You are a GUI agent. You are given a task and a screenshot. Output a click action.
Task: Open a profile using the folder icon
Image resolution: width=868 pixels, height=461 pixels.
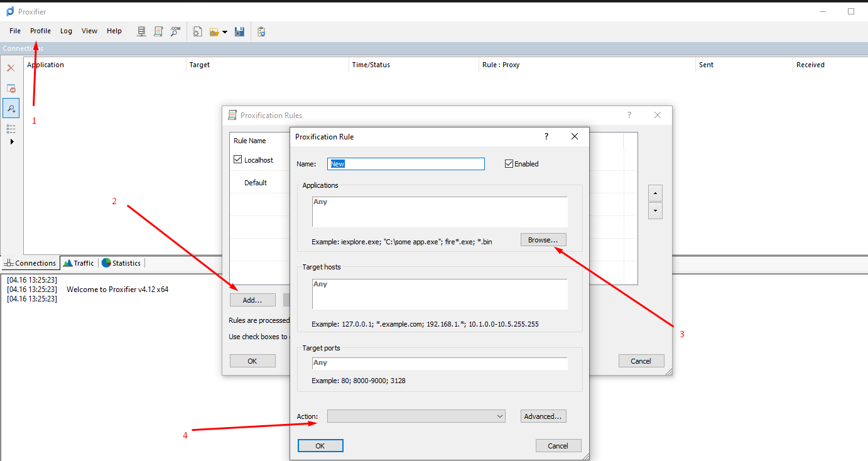point(214,31)
